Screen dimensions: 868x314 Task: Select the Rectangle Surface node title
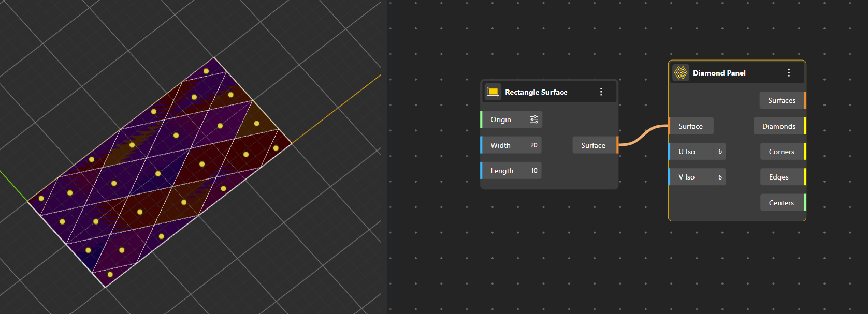point(536,92)
